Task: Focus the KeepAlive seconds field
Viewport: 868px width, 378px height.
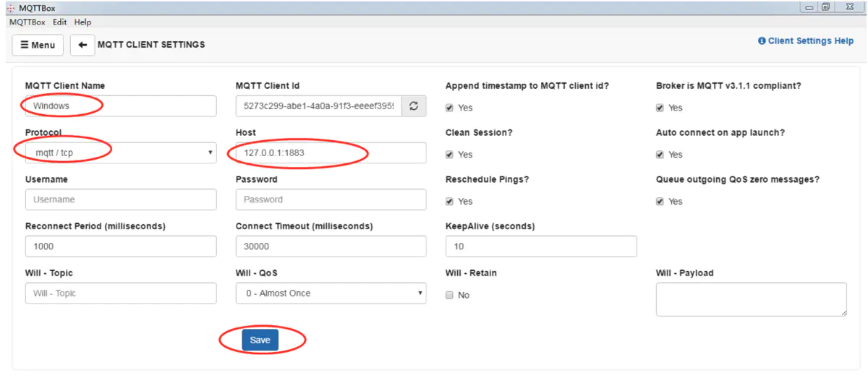Action: (541, 246)
